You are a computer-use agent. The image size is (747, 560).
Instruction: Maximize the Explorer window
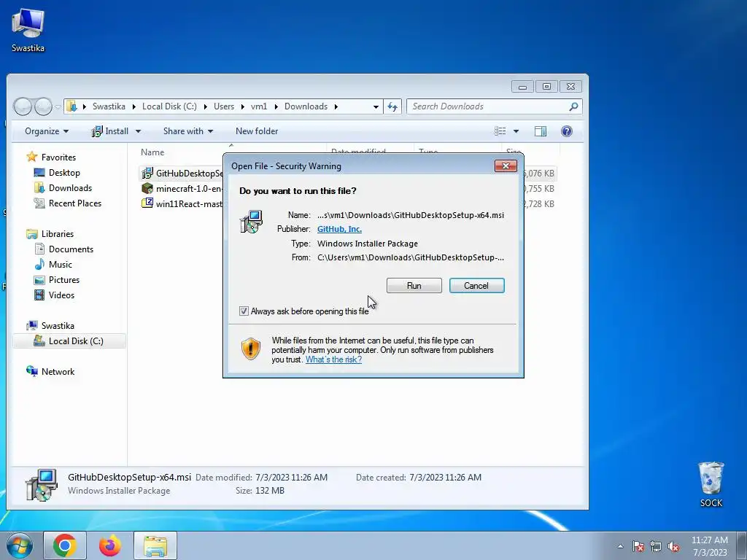point(546,86)
